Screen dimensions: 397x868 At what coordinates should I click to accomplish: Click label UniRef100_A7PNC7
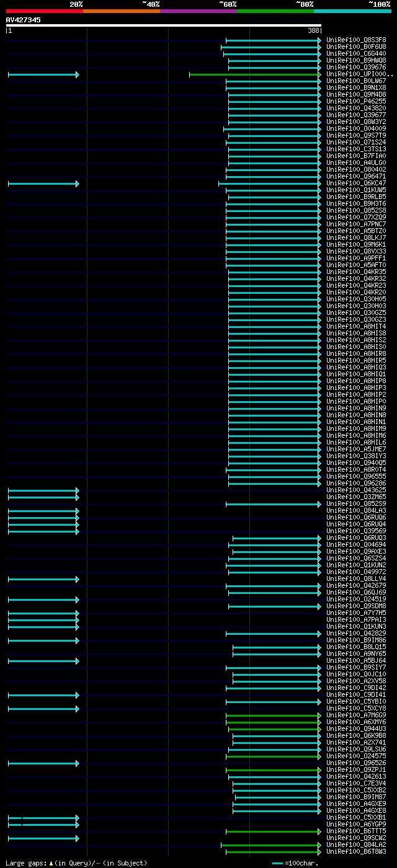356,224
